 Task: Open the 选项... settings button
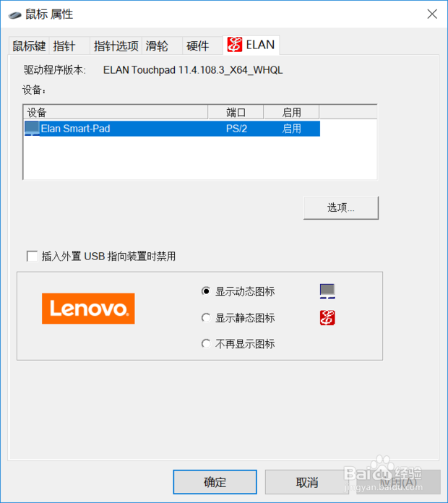[x=341, y=208]
